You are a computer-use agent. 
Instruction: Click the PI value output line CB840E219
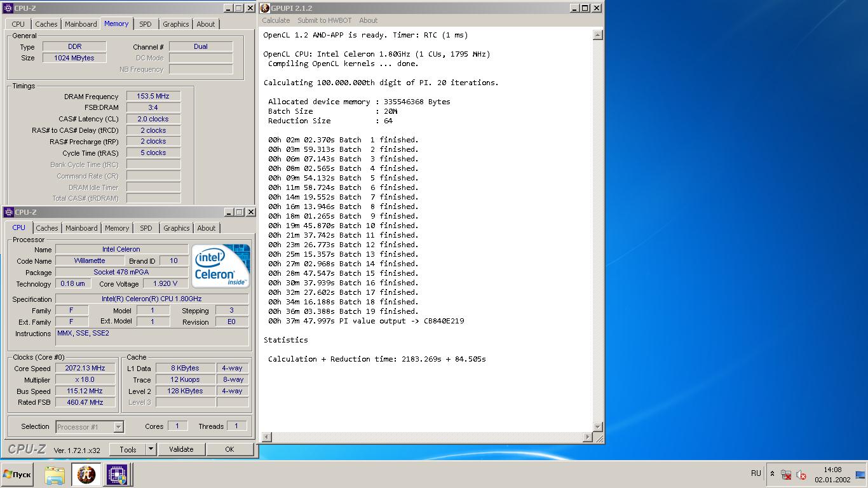coord(366,321)
